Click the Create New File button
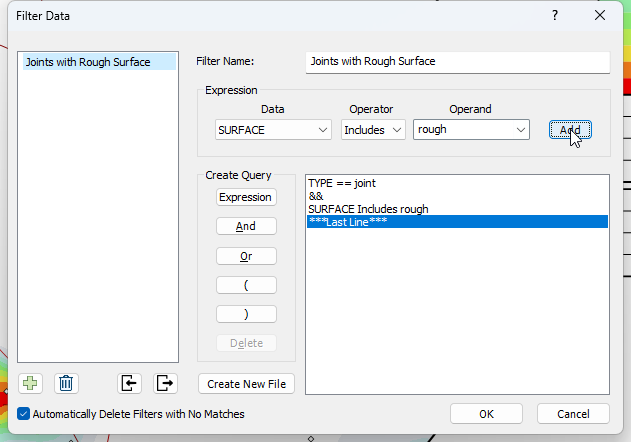The height and width of the screenshot is (442, 631). click(246, 384)
